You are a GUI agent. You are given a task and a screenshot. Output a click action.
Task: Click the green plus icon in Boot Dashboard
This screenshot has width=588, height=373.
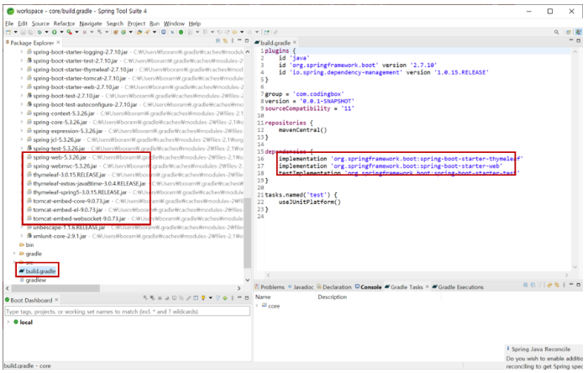click(225, 298)
